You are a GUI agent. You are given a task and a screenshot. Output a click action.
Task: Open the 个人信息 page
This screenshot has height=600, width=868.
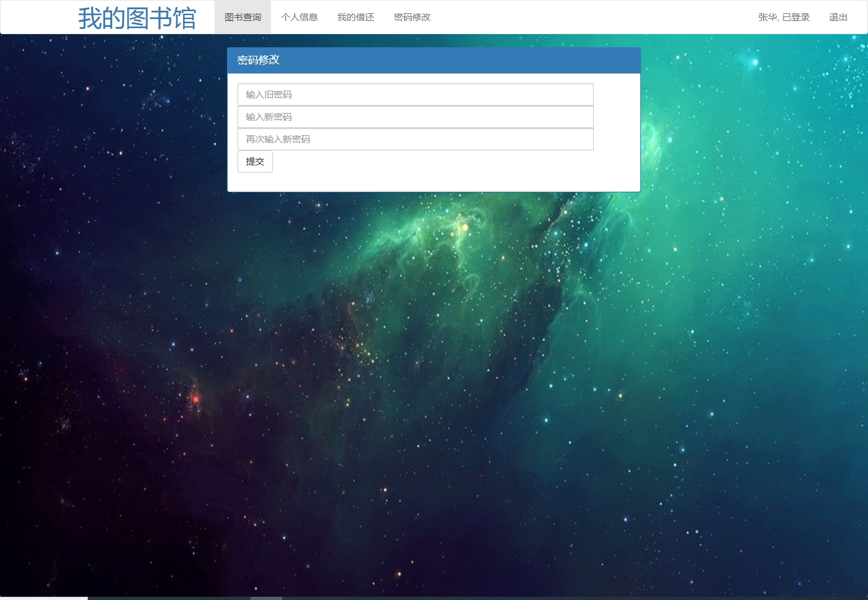pyautogui.click(x=299, y=17)
